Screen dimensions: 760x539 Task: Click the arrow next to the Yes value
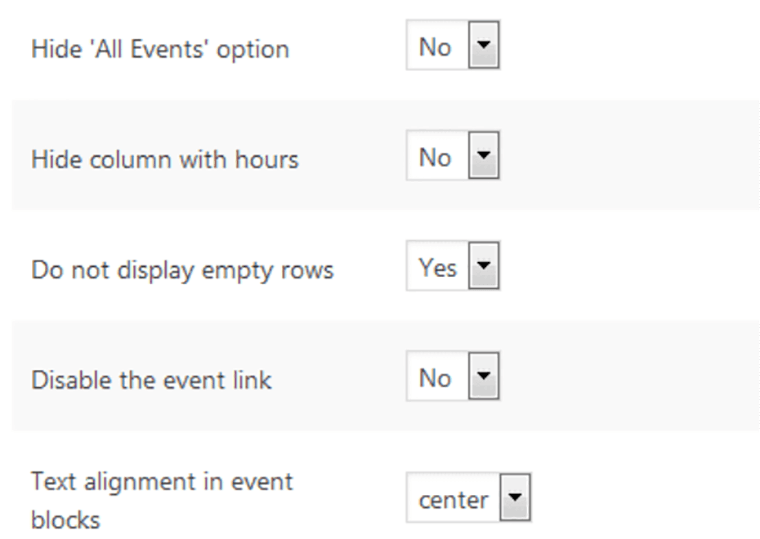(x=484, y=268)
